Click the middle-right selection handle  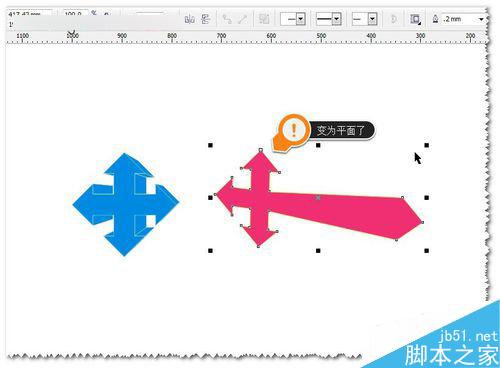427,198
